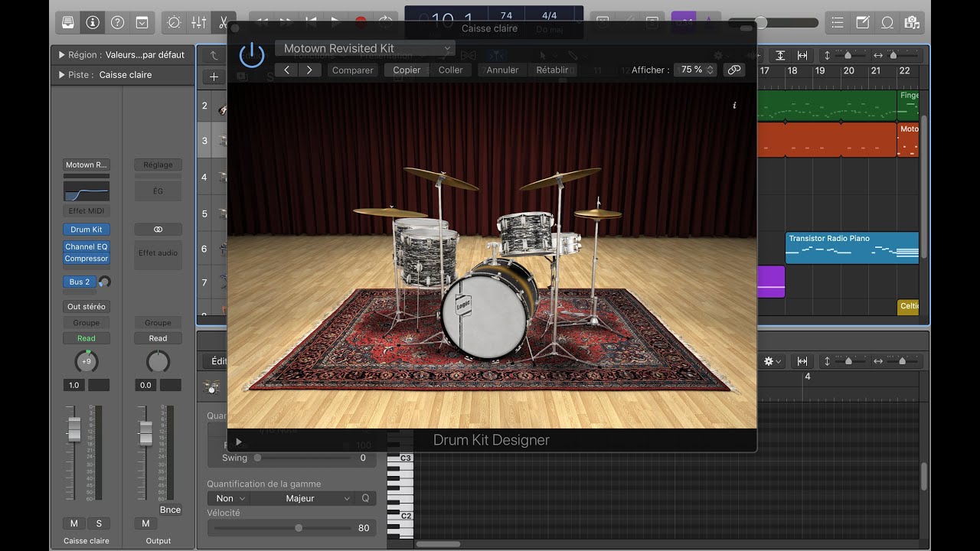Click the horizontal auto-zoom icon in Tracks area
980x551 pixels.
(802, 56)
